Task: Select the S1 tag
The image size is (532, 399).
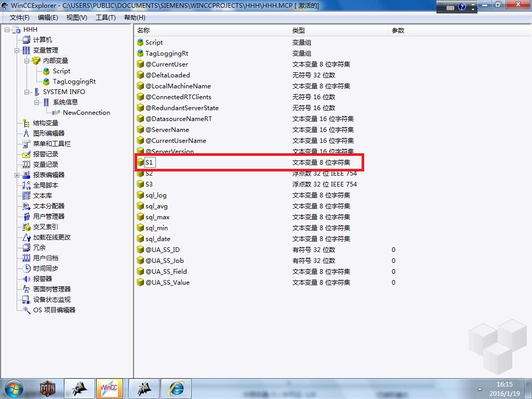Action: 149,163
